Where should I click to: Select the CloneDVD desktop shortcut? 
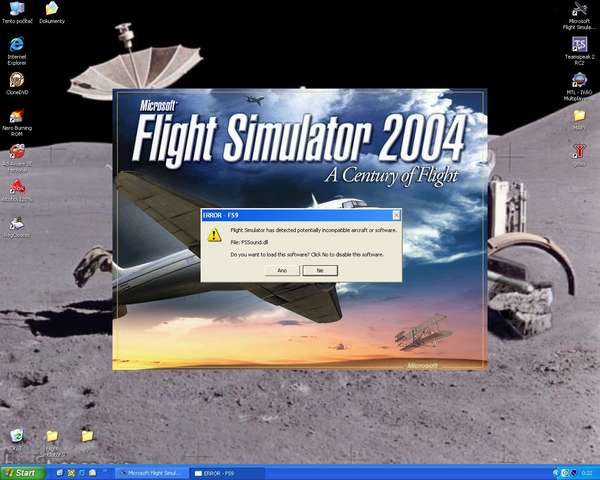tap(17, 83)
